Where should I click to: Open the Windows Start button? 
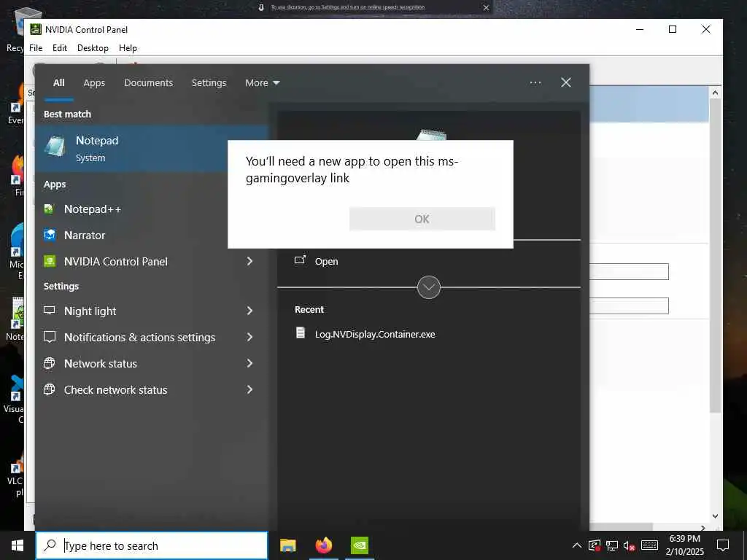coord(18,545)
